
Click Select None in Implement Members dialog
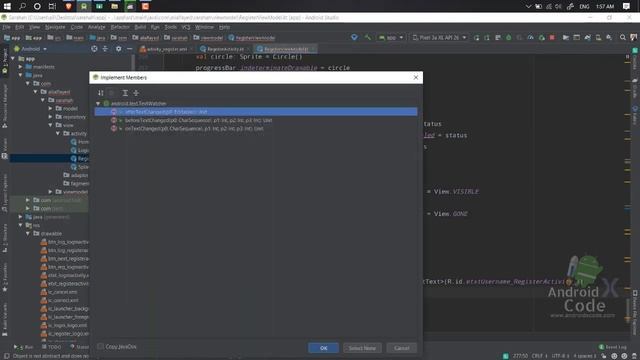pyautogui.click(x=362, y=348)
